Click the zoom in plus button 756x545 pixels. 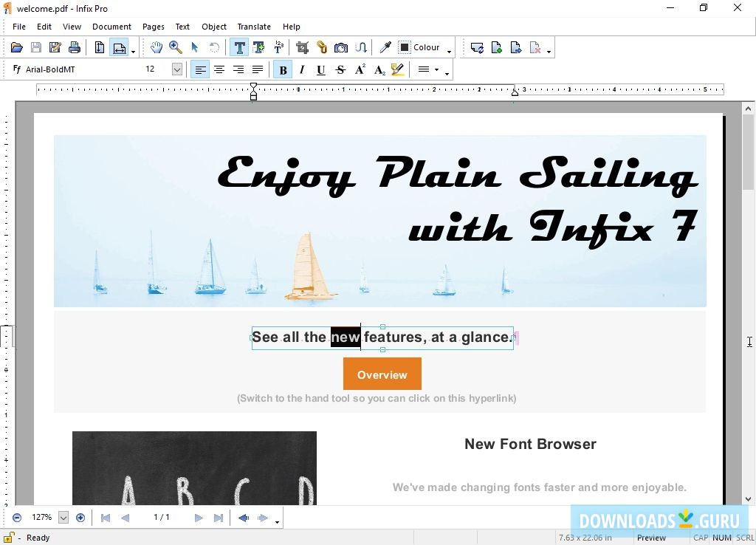(x=80, y=518)
